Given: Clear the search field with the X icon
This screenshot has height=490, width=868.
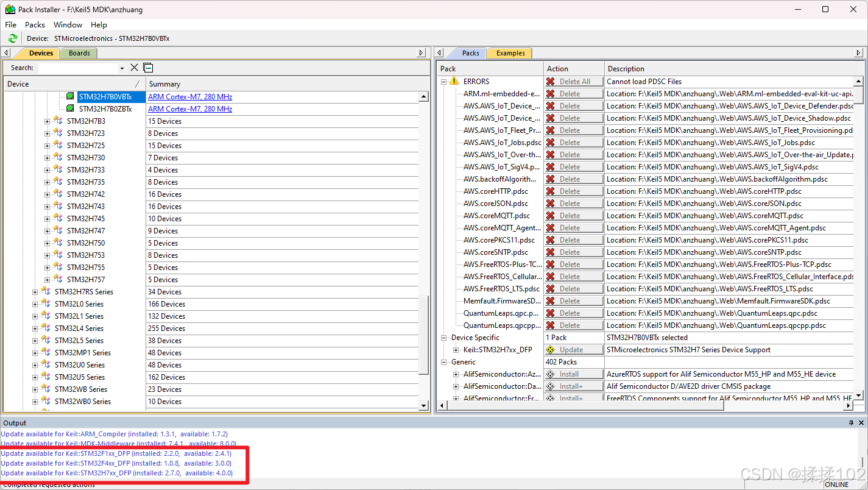Looking at the screenshot, I should coord(135,68).
